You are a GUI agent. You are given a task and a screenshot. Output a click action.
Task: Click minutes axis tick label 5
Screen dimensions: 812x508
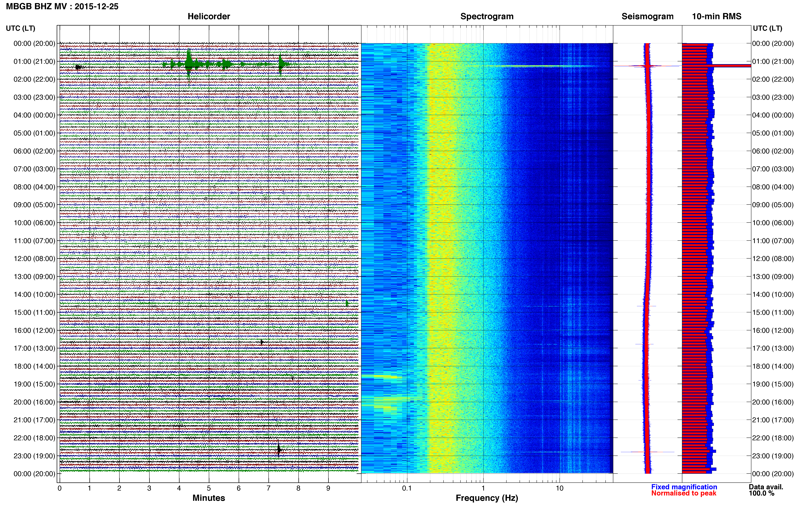pyautogui.click(x=209, y=488)
